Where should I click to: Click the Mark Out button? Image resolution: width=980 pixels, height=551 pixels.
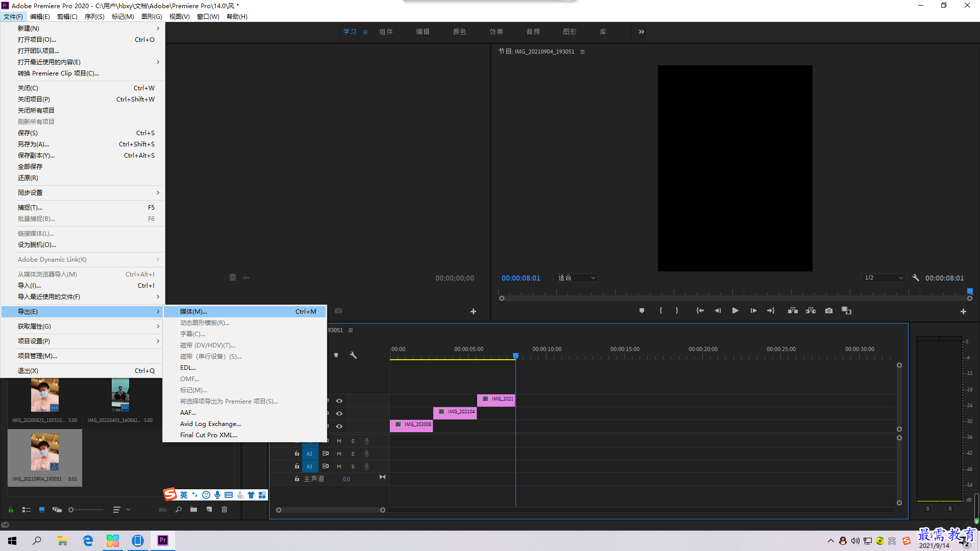tap(677, 311)
